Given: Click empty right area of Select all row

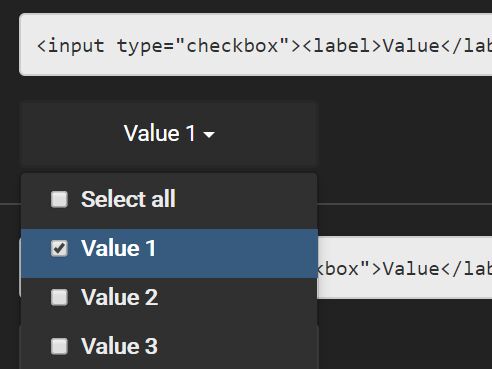Looking at the screenshot, I should [247, 200].
